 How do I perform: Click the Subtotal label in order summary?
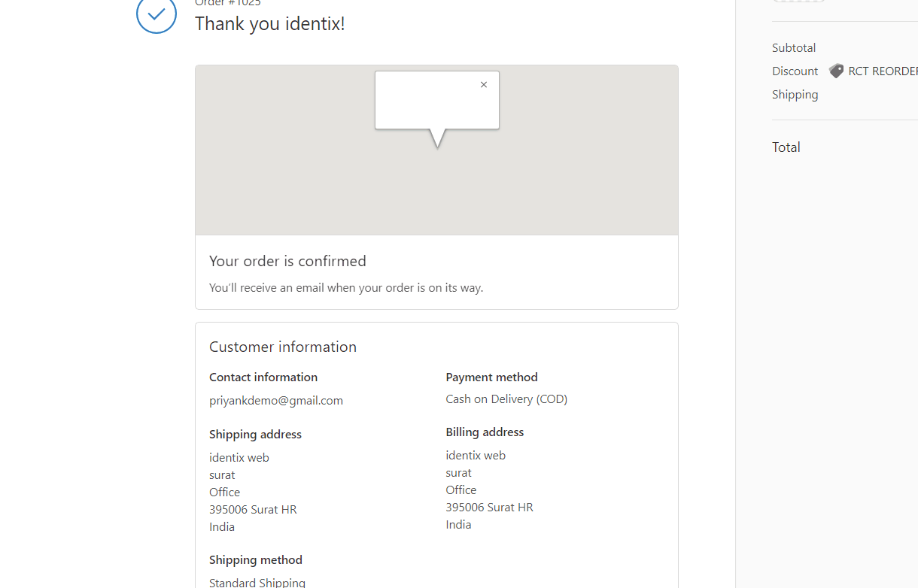(x=794, y=47)
